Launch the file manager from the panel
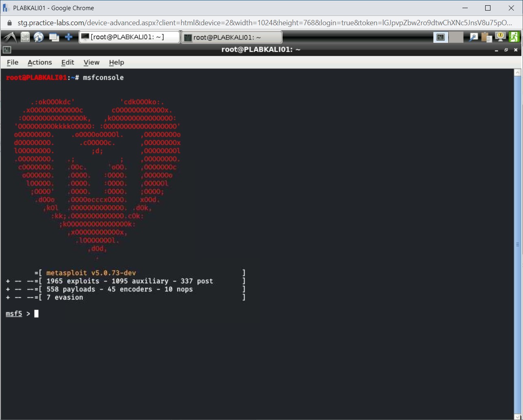The height and width of the screenshot is (420, 523). [x=25, y=37]
